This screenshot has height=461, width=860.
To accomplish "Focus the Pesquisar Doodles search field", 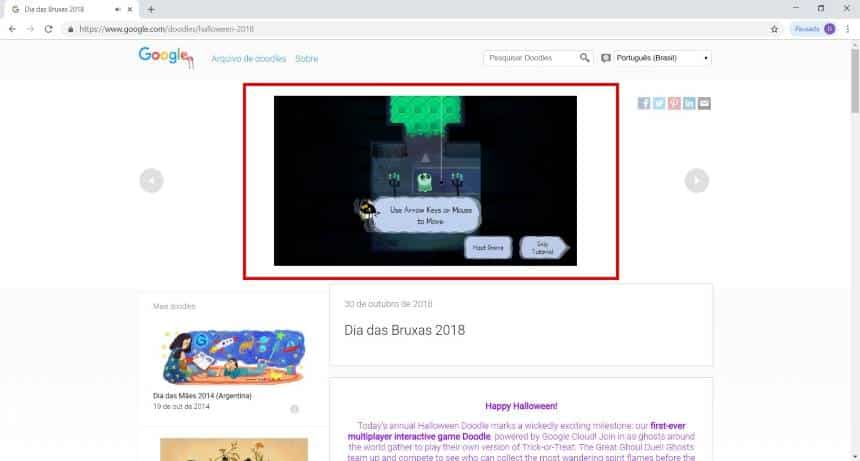I will (530, 58).
